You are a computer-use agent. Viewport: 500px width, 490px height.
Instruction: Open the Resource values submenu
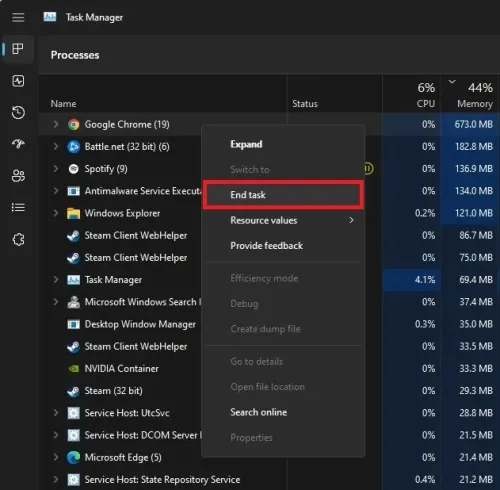[x=283, y=220]
